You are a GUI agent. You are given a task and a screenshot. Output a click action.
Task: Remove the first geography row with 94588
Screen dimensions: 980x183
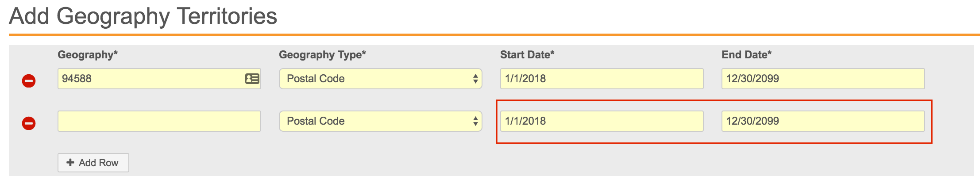(29, 81)
